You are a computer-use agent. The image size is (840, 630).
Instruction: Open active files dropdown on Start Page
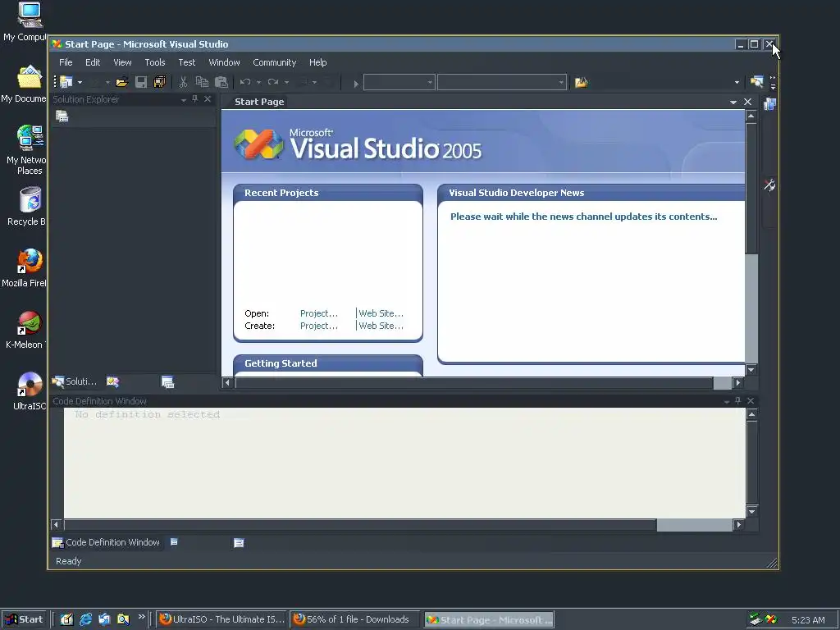(x=733, y=102)
